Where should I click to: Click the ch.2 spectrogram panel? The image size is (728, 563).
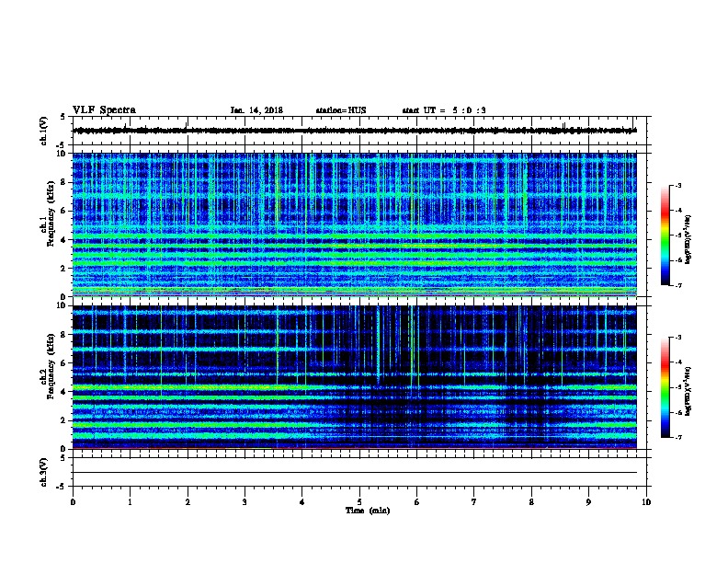pyautogui.click(x=355, y=377)
